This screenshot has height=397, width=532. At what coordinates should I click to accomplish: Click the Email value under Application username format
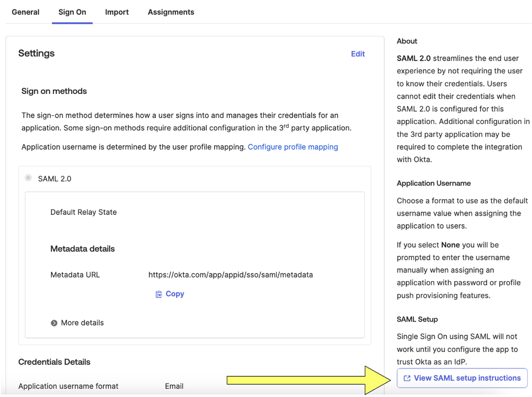(174, 386)
